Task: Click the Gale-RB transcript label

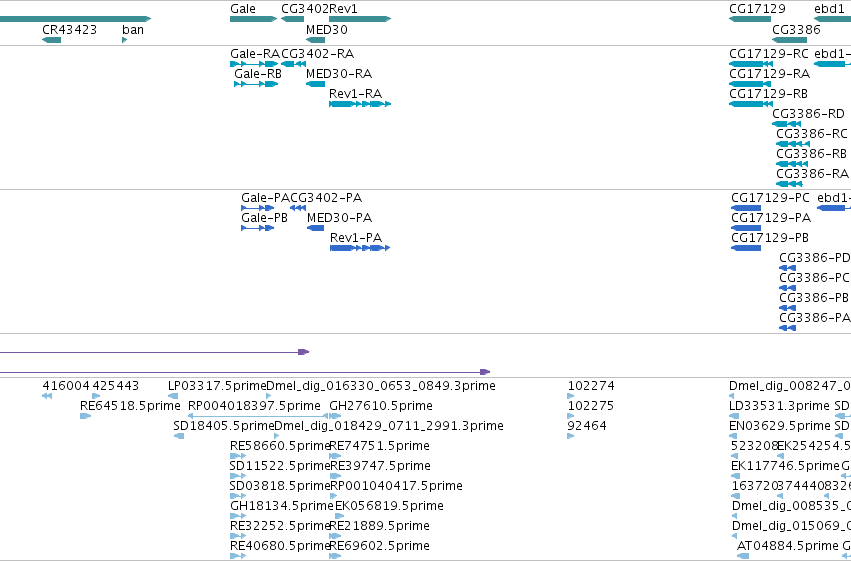Action: coord(258,74)
